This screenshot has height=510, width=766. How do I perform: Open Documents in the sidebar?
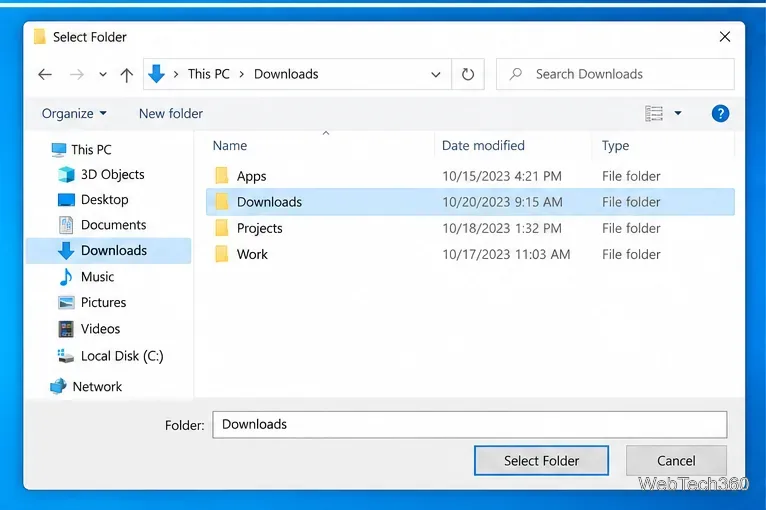point(114,225)
